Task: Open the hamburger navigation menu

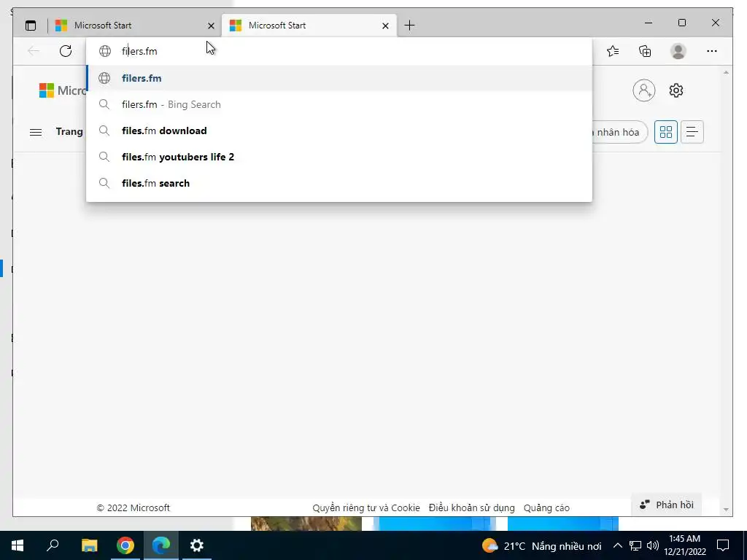Action: [x=36, y=132]
